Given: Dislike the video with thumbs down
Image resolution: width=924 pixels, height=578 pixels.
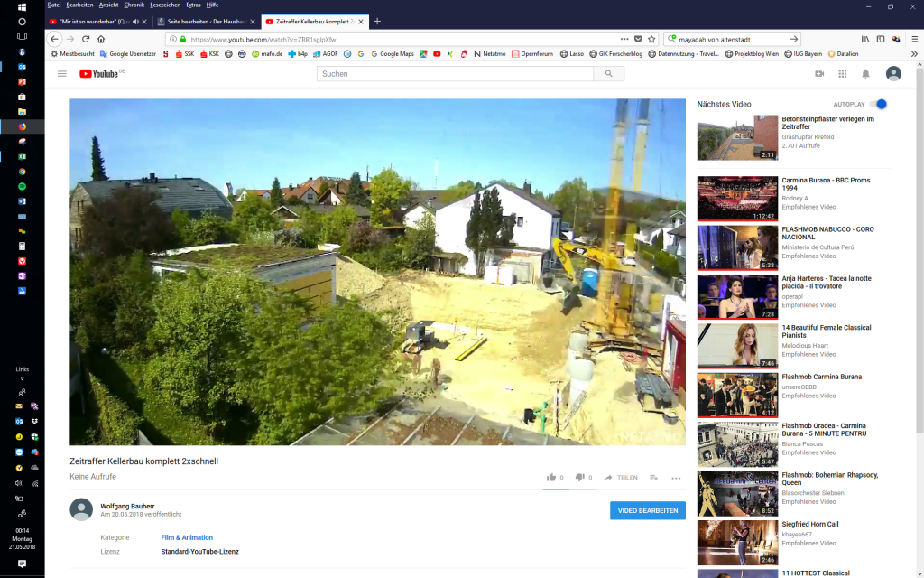Looking at the screenshot, I should 580,477.
